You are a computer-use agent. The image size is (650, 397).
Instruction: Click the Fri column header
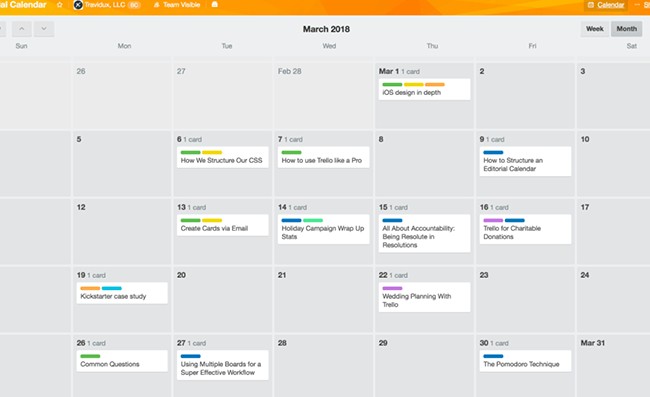click(532, 46)
